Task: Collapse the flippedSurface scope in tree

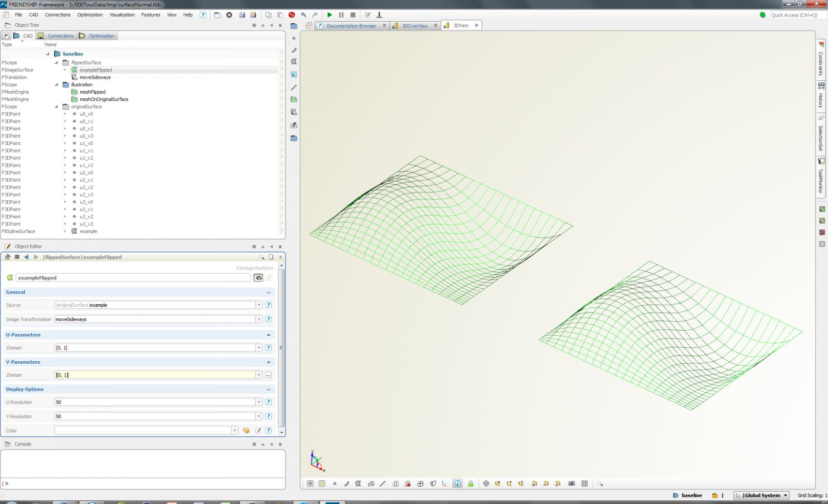Action: coord(56,63)
